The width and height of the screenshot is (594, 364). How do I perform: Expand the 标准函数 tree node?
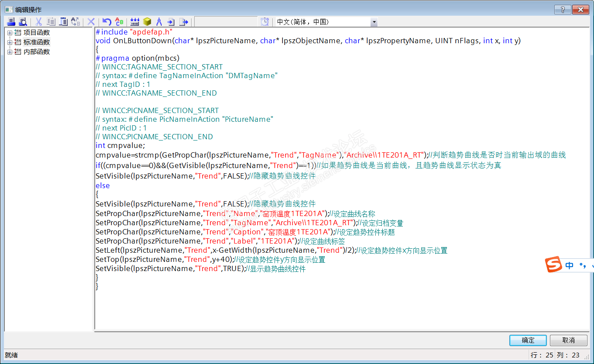[10, 42]
